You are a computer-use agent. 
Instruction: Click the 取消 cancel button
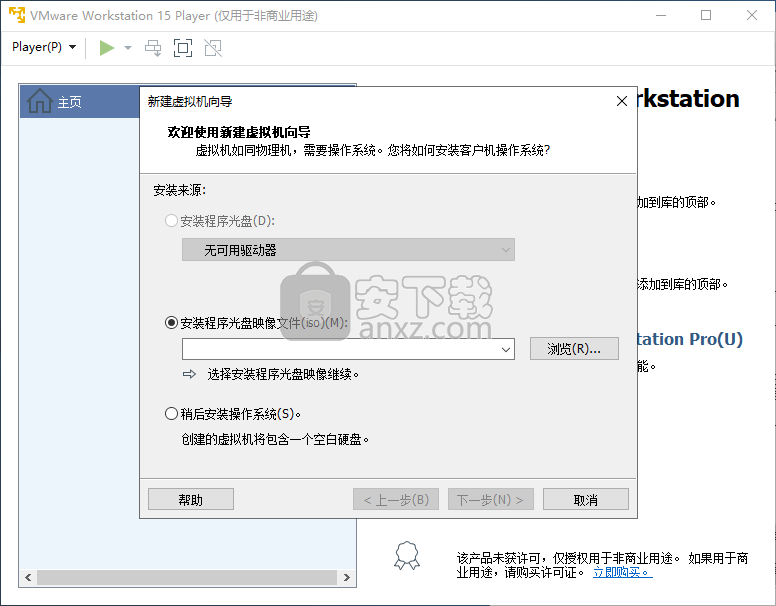tap(586, 499)
